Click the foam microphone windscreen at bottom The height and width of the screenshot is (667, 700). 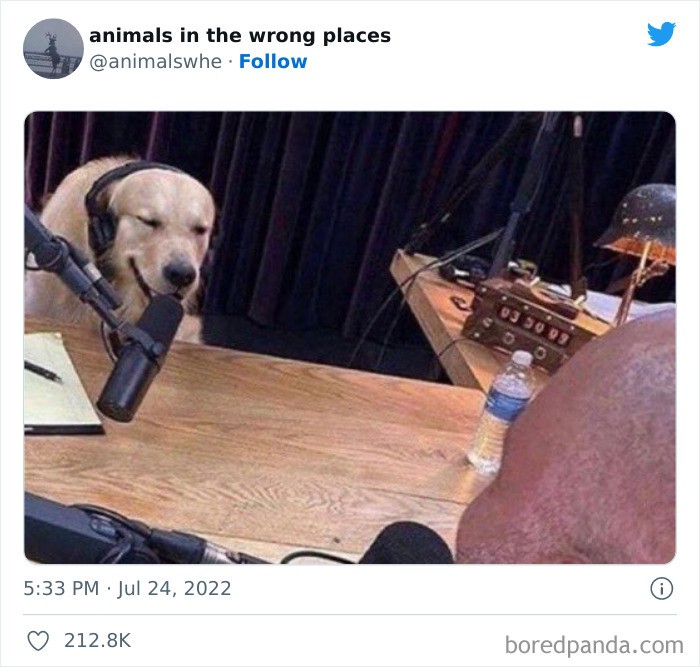coord(406,543)
